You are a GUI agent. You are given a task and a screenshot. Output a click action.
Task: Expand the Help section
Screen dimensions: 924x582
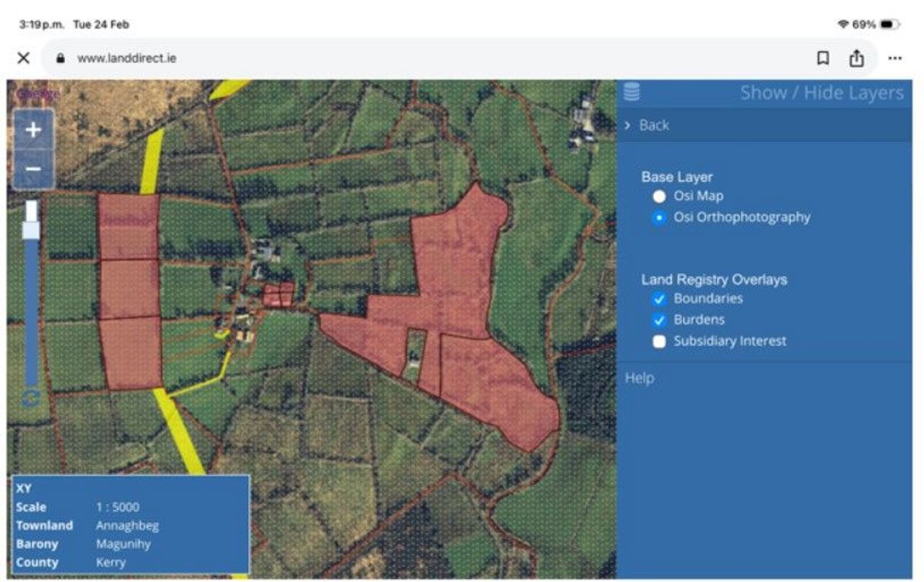coord(640,378)
